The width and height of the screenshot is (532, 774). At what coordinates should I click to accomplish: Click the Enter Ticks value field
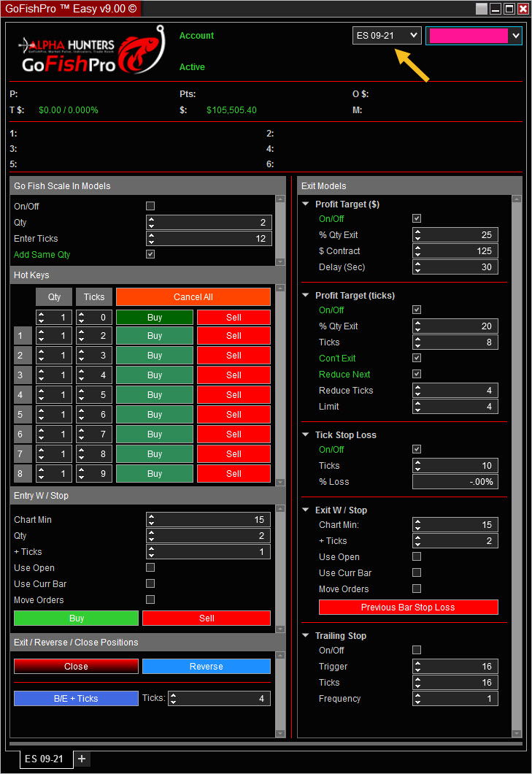click(x=209, y=239)
